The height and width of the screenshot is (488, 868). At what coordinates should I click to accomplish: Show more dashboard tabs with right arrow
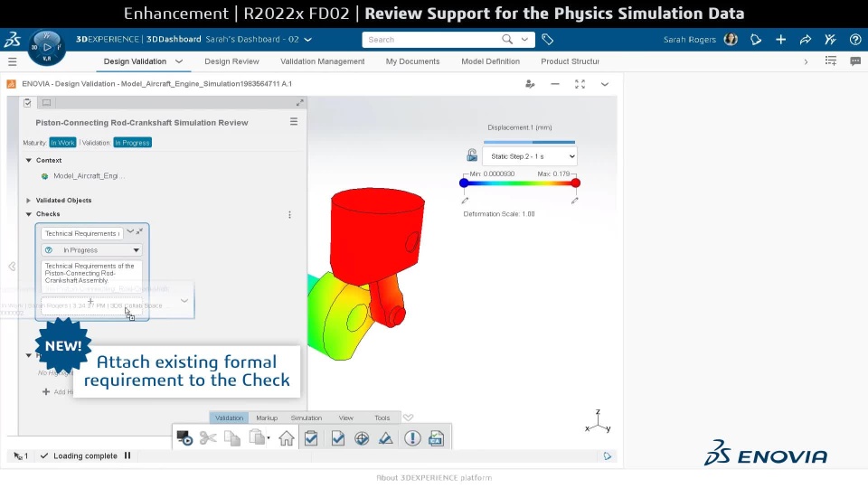tap(806, 62)
